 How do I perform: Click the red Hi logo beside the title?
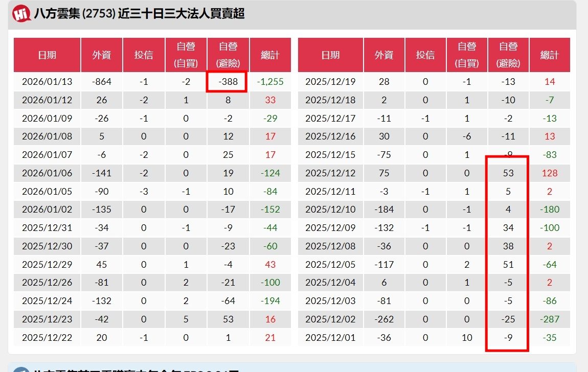pos(21,14)
